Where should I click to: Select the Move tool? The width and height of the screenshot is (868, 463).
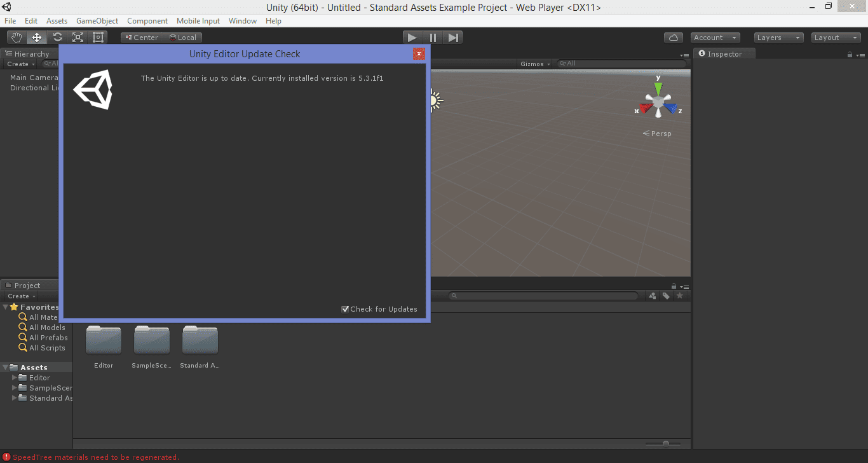tap(37, 38)
